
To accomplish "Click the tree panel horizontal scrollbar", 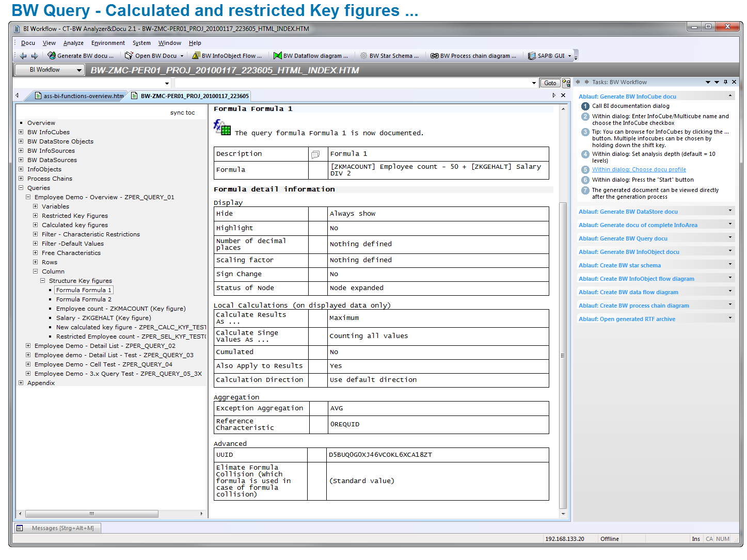I will (x=92, y=514).
